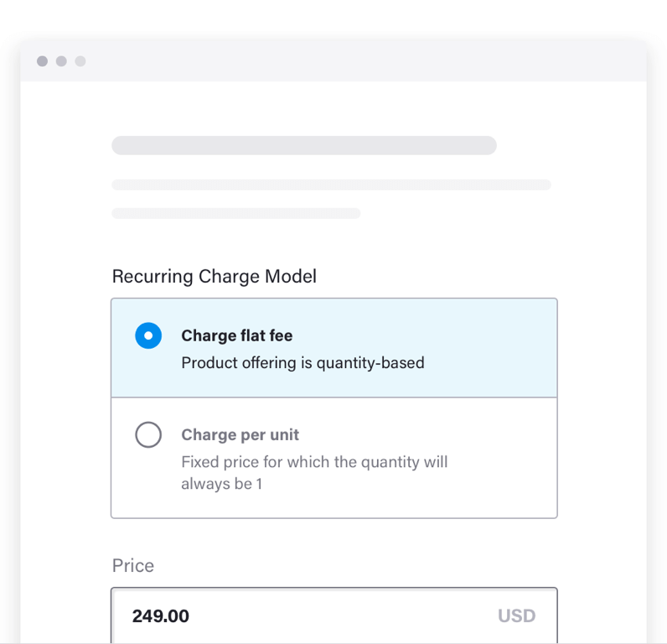Click the first dark gray window dot
The height and width of the screenshot is (644, 667).
click(x=42, y=61)
